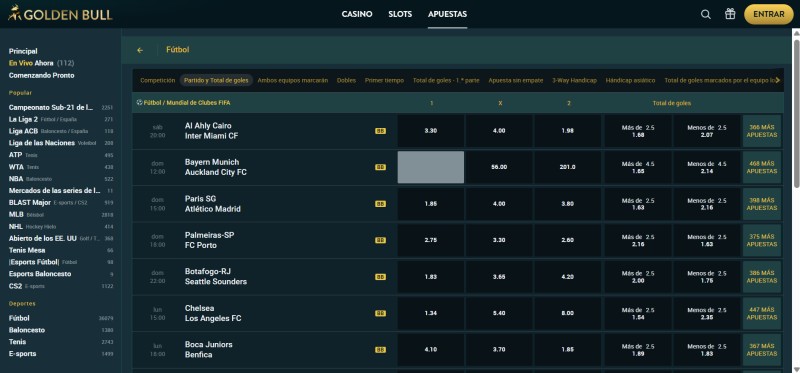Select Más de 2.5 at 2.16 Palmeiras match
The width and height of the screenshot is (800, 373).
coord(638,240)
